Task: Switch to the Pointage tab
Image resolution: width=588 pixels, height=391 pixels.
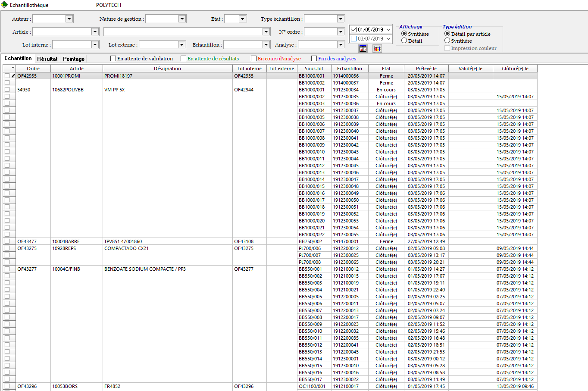Action: coord(74,59)
